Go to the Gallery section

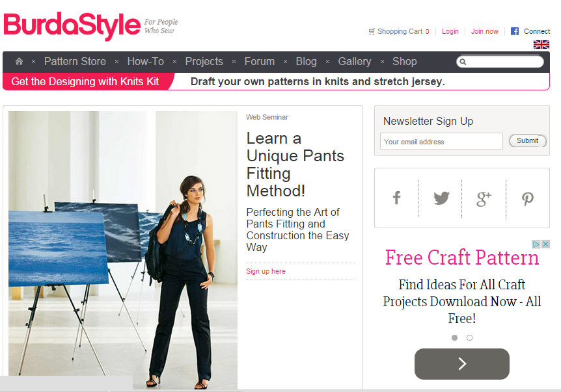[355, 62]
